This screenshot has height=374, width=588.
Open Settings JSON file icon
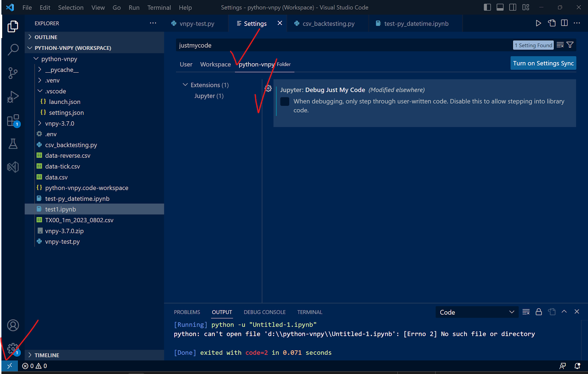click(552, 23)
